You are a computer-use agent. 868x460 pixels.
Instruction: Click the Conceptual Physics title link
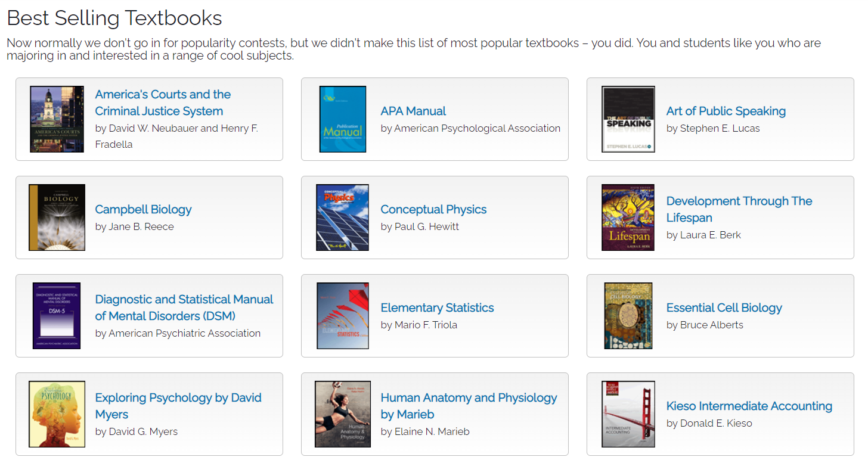pyautogui.click(x=433, y=209)
